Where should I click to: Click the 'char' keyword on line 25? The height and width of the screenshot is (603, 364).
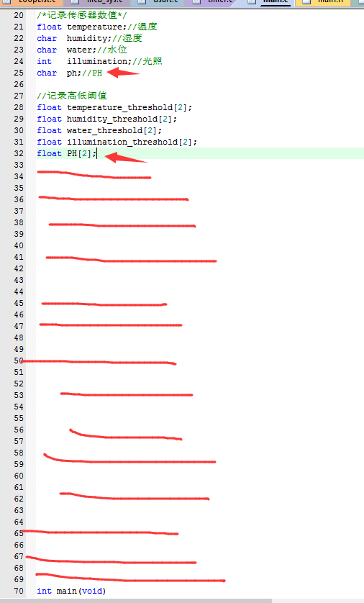tap(47, 73)
